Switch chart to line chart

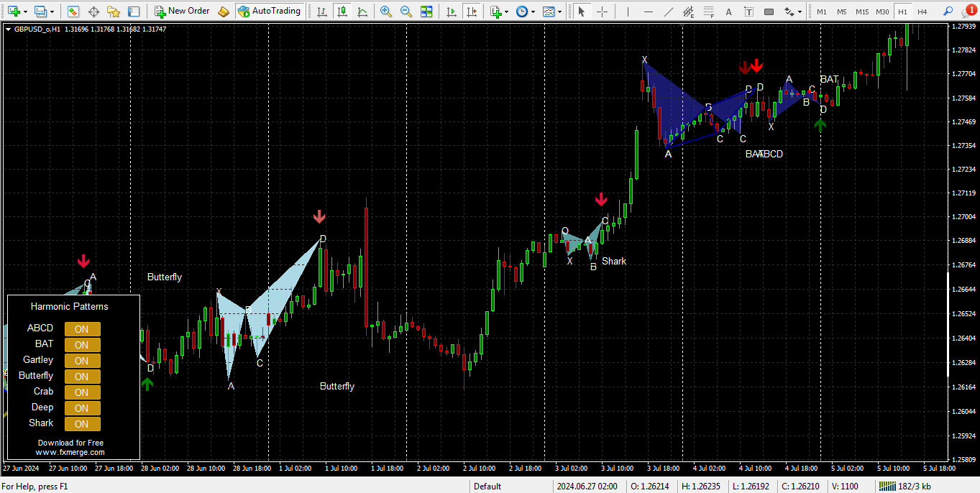363,11
